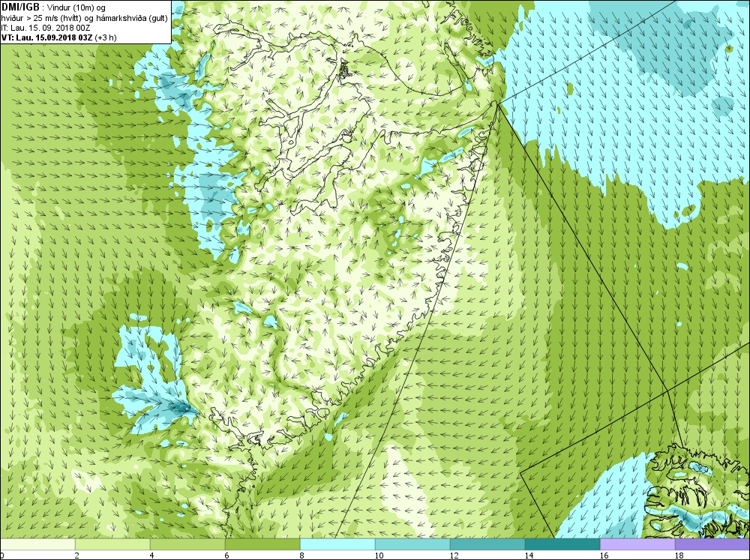The width and height of the screenshot is (750, 560).
Task: Click the legend label '14'
Action: [x=529, y=556]
